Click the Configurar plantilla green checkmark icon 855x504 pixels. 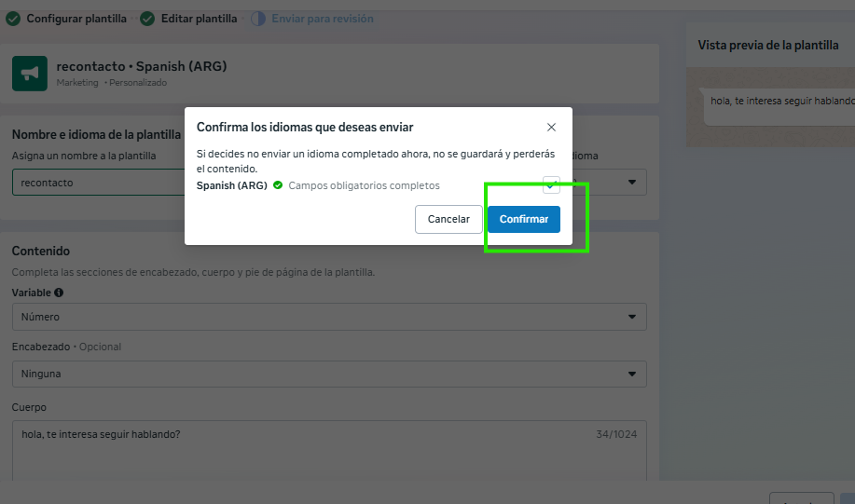point(13,19)
